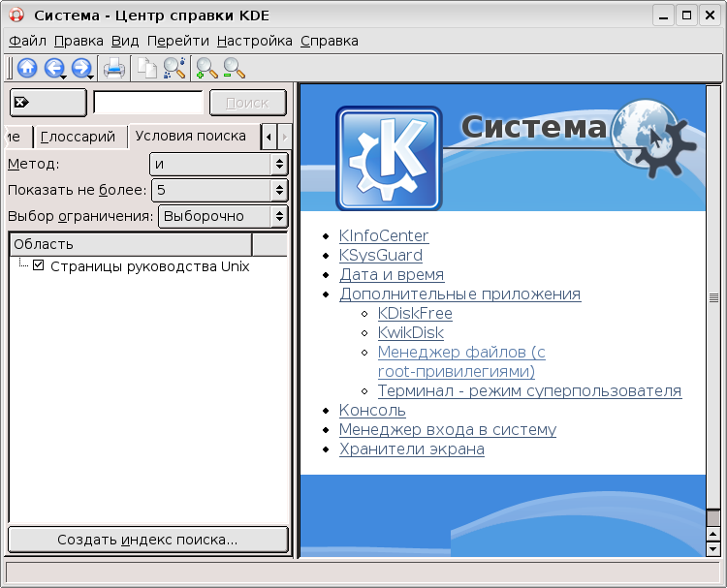The height and width of the screenshot is (588, 727).
Task: Open the Настройка menu
Action: 255,42
